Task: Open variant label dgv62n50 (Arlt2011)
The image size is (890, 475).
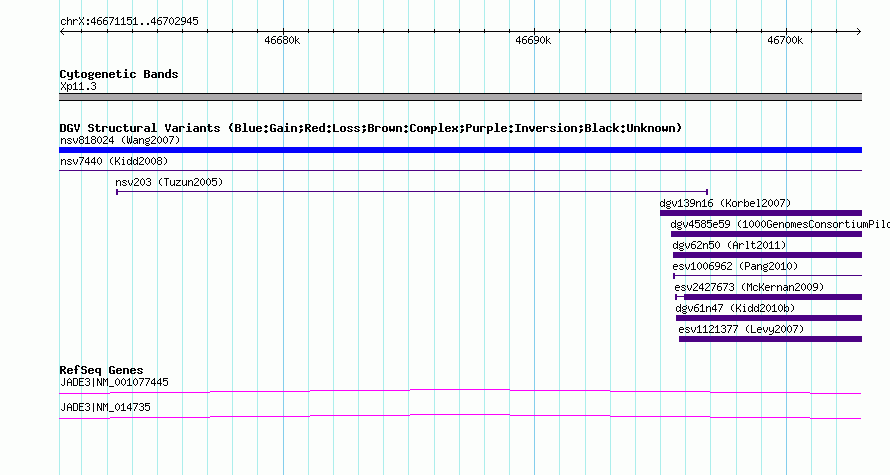Action: point(729,245)
